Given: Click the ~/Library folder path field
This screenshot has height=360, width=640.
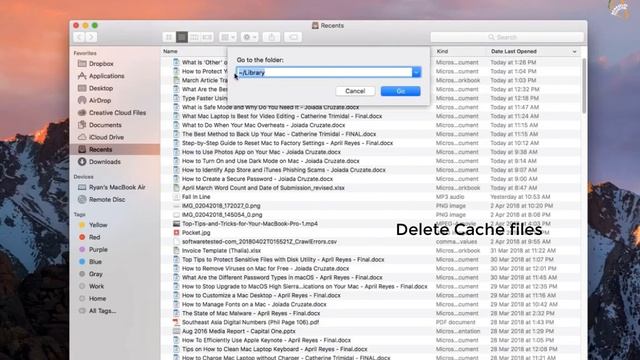Looking at the screenshot, I should [324, 73].
